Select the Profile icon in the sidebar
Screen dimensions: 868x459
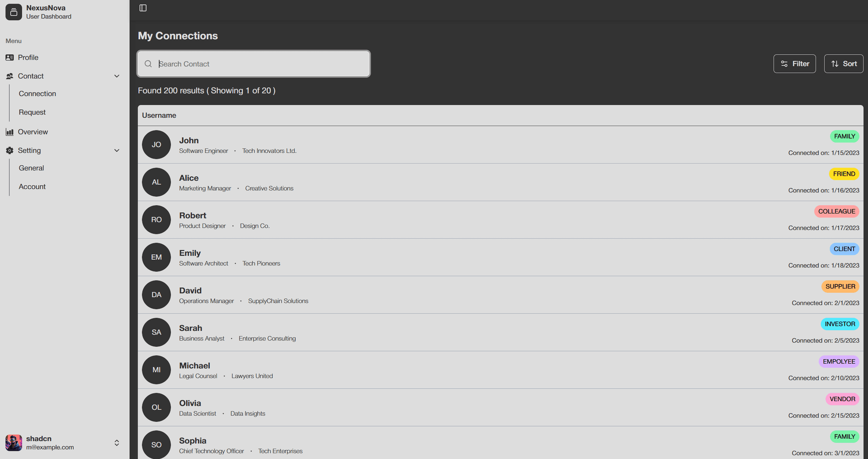pyautogui.click(x=9, y=57)
